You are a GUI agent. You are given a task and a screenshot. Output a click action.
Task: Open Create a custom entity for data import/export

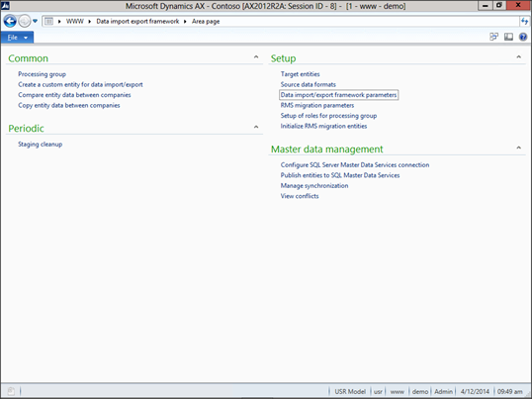coord(80,84)
